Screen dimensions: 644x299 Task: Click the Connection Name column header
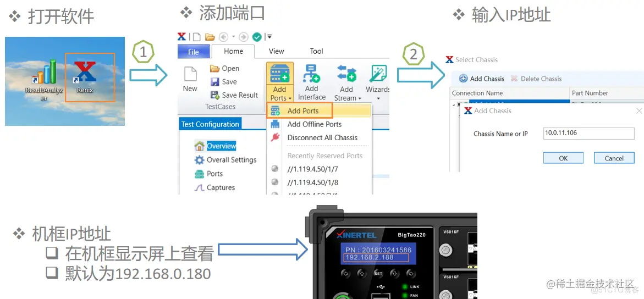pos(511,93)
